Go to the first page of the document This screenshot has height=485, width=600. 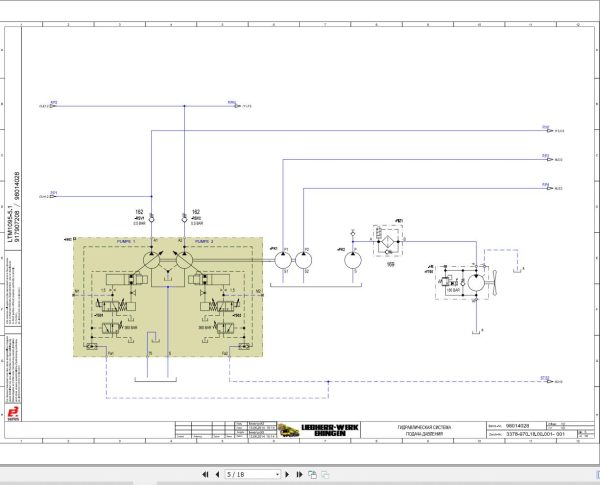(x=205, y=474)
